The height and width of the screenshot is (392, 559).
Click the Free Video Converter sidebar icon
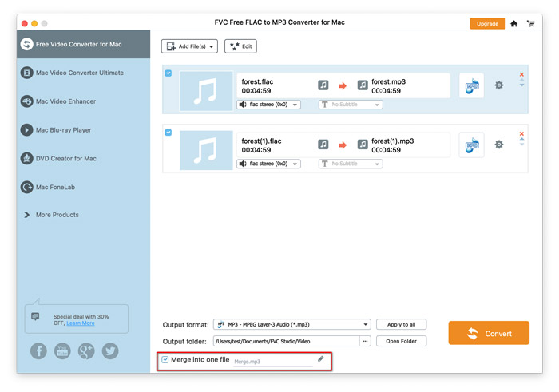[26, 44]
